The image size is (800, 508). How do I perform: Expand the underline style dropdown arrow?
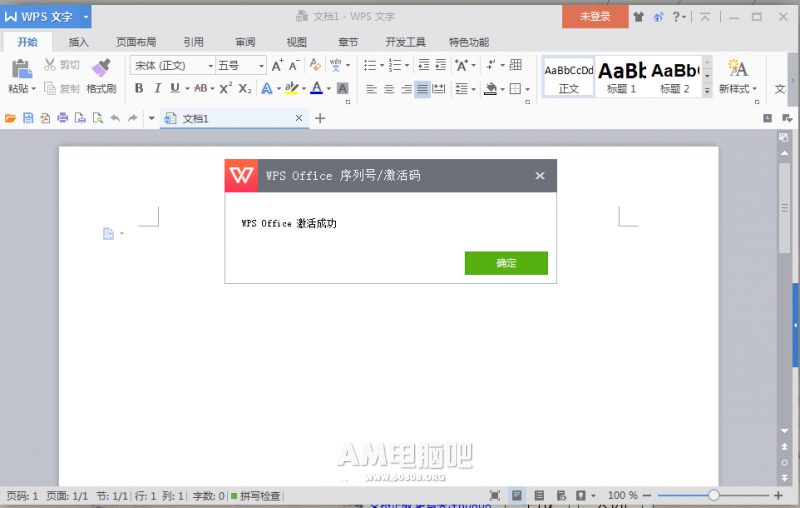pos(187,89)
